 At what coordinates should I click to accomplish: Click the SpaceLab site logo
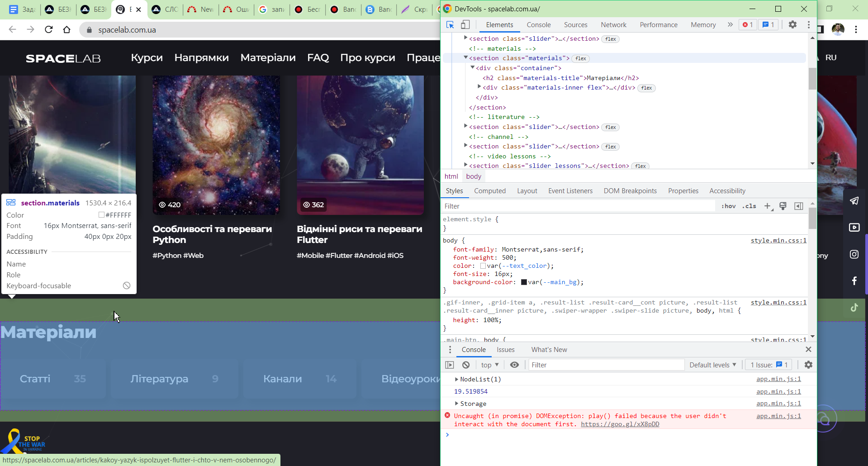(x=63, y=58)
